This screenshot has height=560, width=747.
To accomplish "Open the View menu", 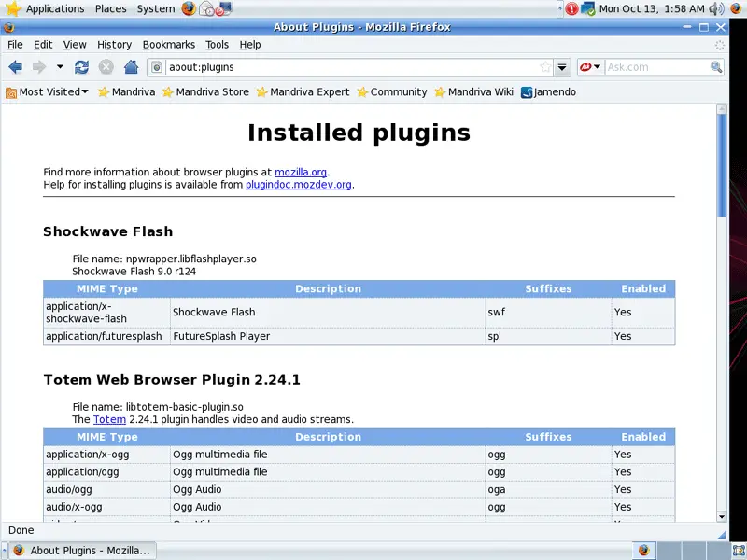I will [75, 45].
